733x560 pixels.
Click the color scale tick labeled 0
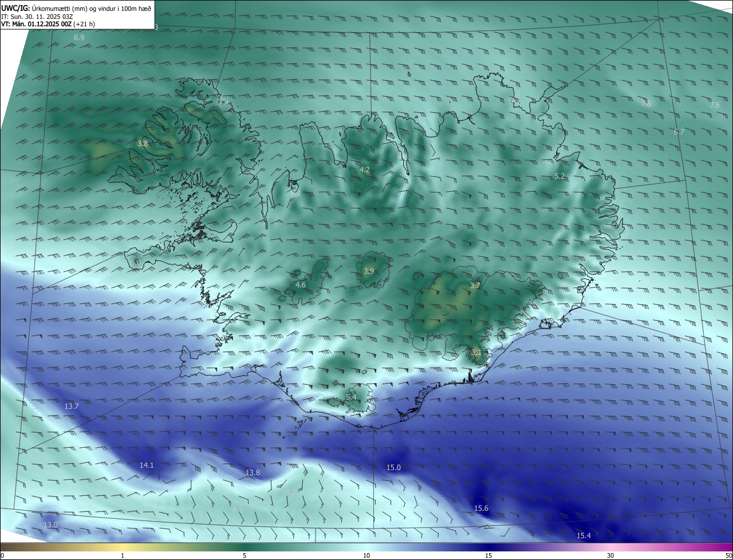pos(2,555)
